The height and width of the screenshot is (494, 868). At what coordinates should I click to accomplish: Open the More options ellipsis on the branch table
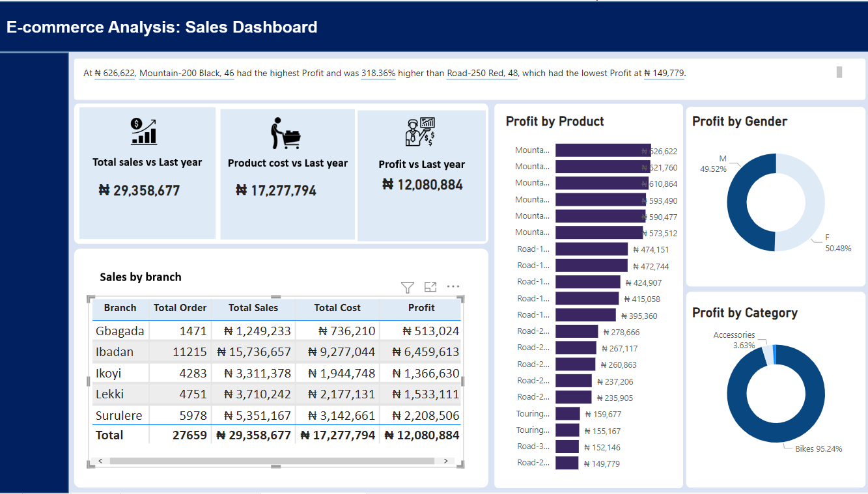(x=453, y=286)
